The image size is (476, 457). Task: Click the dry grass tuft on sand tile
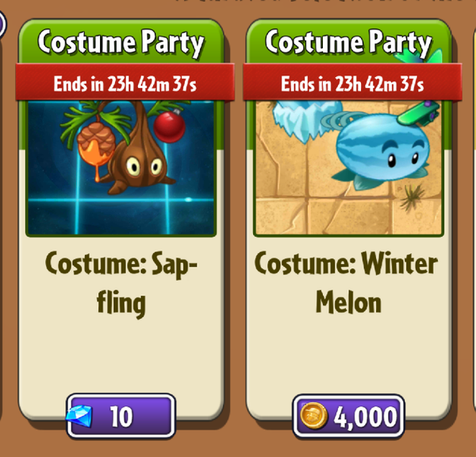[x=413, y=197]
